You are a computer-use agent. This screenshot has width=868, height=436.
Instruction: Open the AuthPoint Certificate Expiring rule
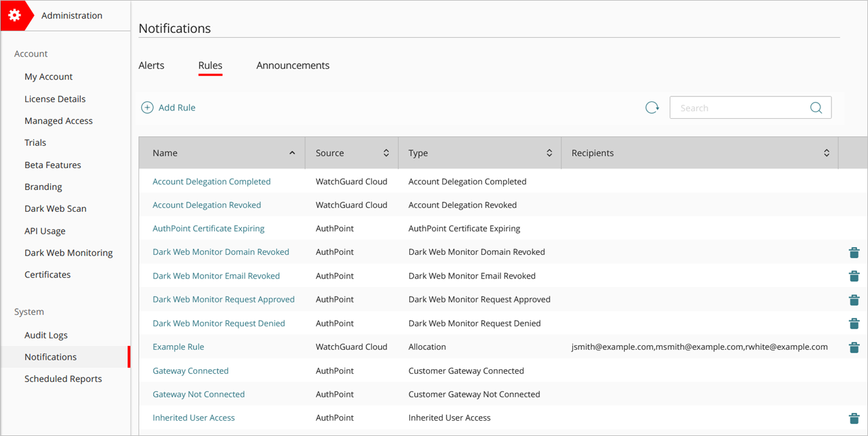[208, 228]
